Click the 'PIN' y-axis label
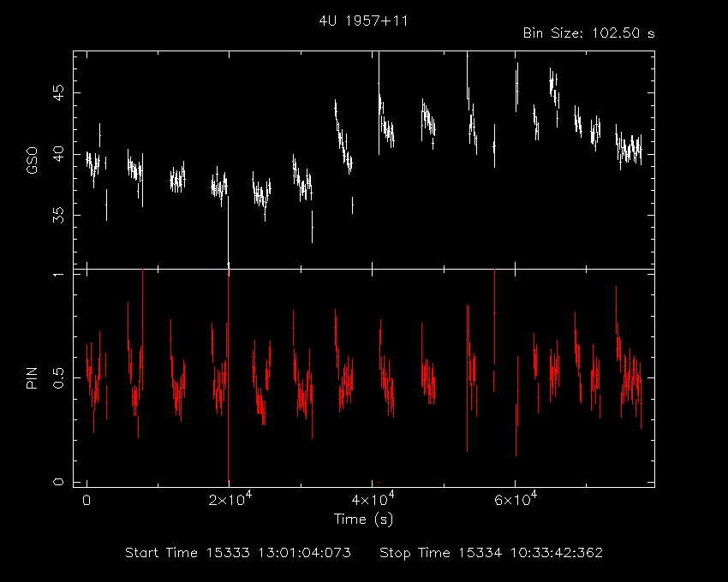The height and width of the screenshot is (582, 728). click(32, 377)
